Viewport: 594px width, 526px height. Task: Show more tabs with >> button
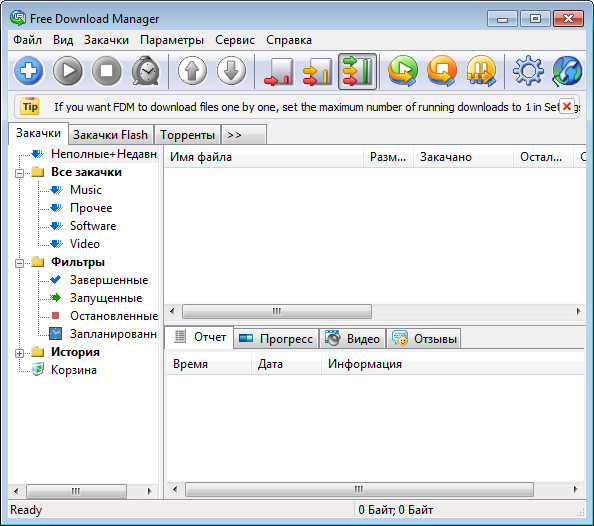244,135
